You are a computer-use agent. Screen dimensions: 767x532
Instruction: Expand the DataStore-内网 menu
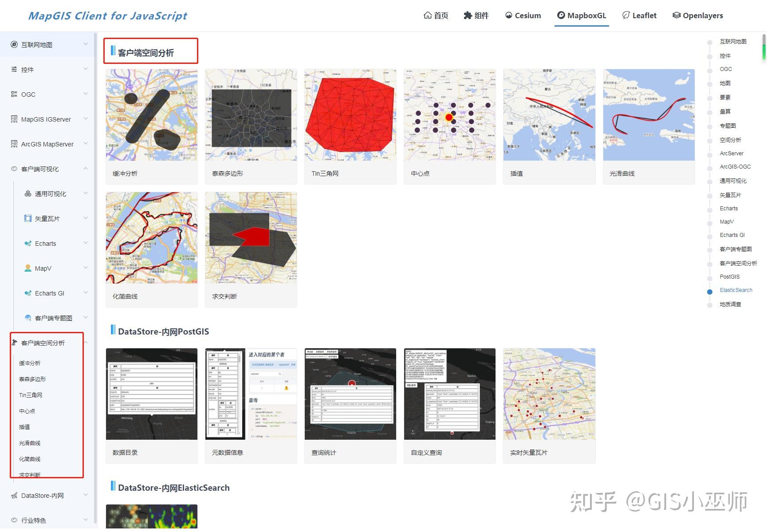pos(42,495)
